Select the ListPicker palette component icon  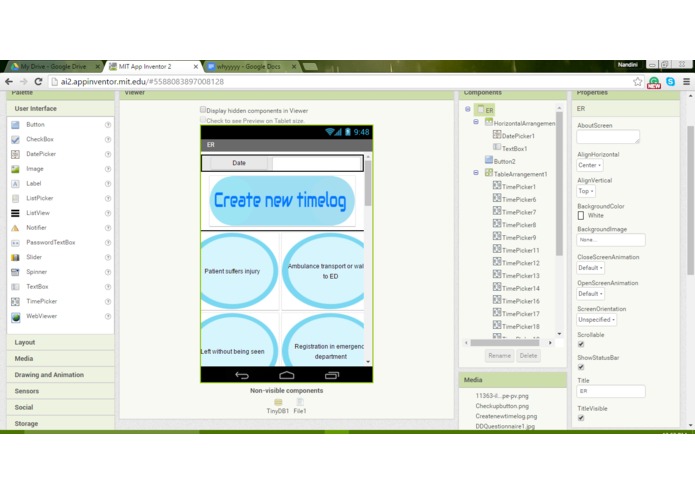tap(15, 198)
